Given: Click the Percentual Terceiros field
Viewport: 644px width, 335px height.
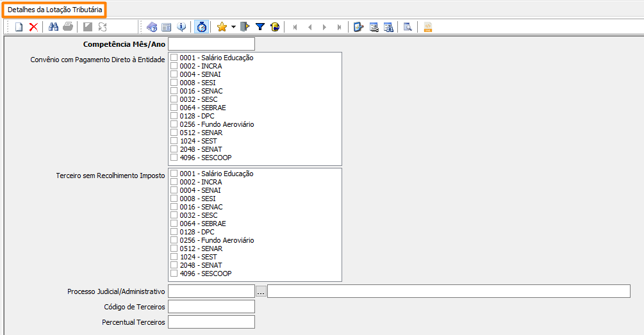Looking at the screenshot, I should click(211, 322).
